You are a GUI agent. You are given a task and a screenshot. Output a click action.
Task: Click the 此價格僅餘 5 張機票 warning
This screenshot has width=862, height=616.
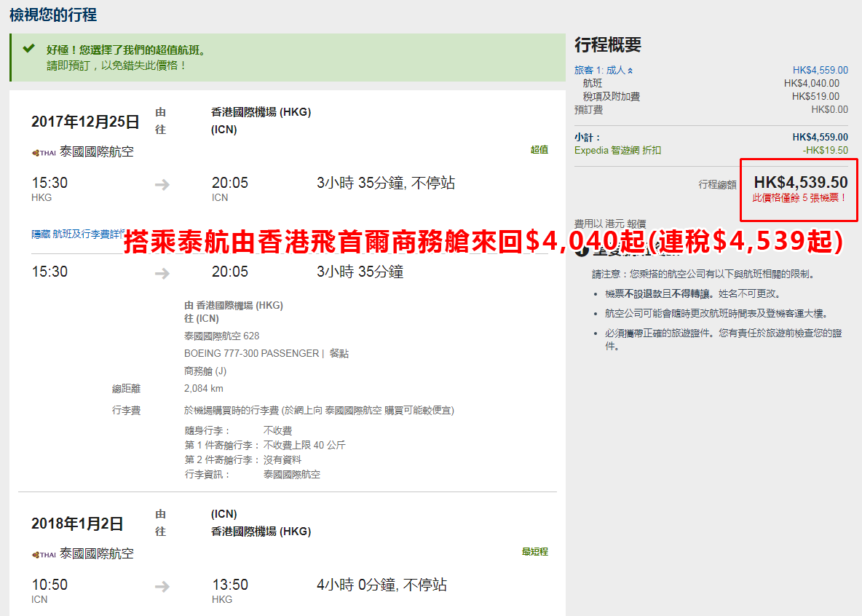(800, 198)
